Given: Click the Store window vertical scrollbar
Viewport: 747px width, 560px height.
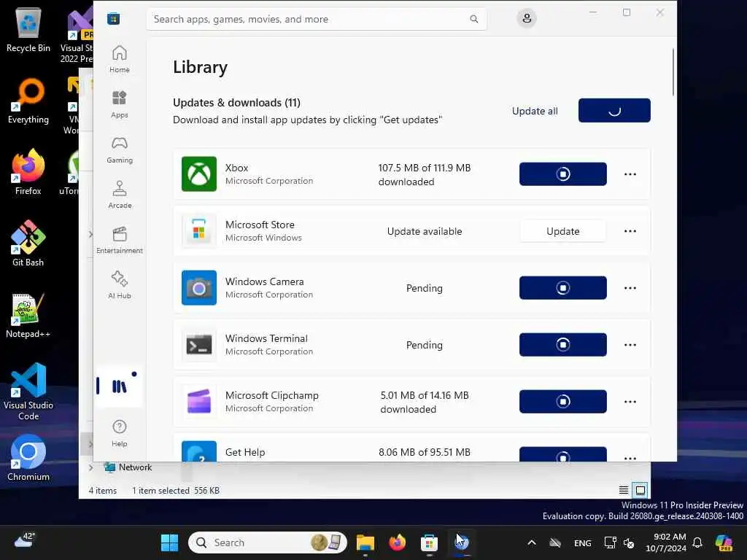Looking at the screenshot, I should click(x=673, y=71).
